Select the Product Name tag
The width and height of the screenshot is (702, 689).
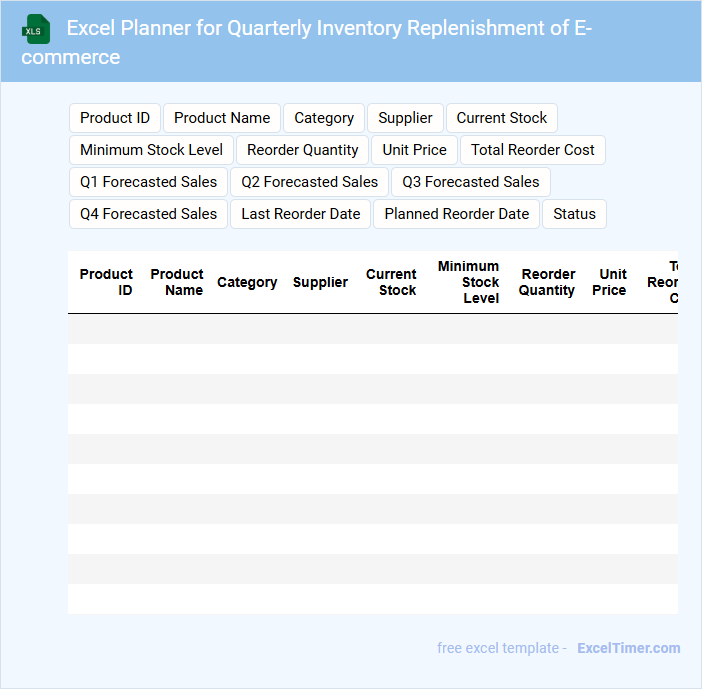[222, 118]
